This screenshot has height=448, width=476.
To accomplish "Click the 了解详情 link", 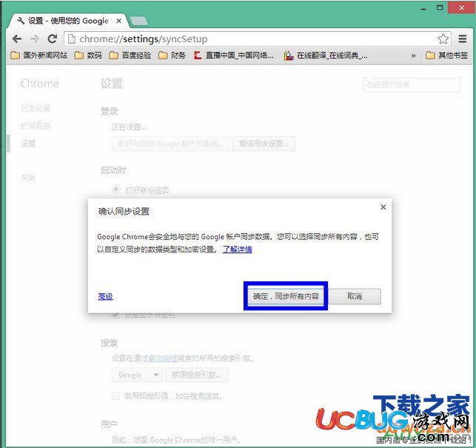I will (238, 250).
